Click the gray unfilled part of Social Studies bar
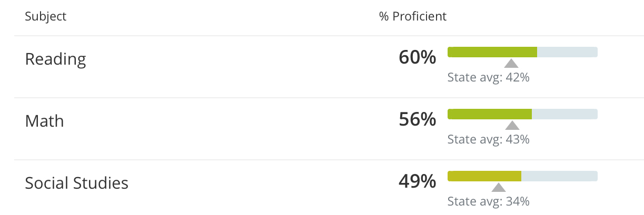Screen dimensions: 644x215 click(559, 176)
